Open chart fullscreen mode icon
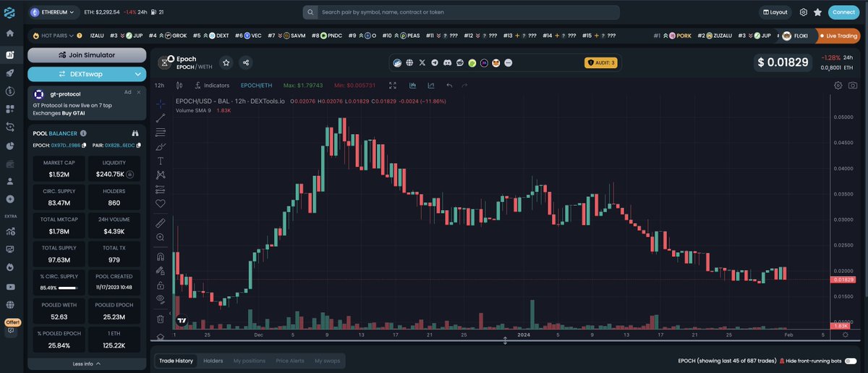 coord(393,85)
